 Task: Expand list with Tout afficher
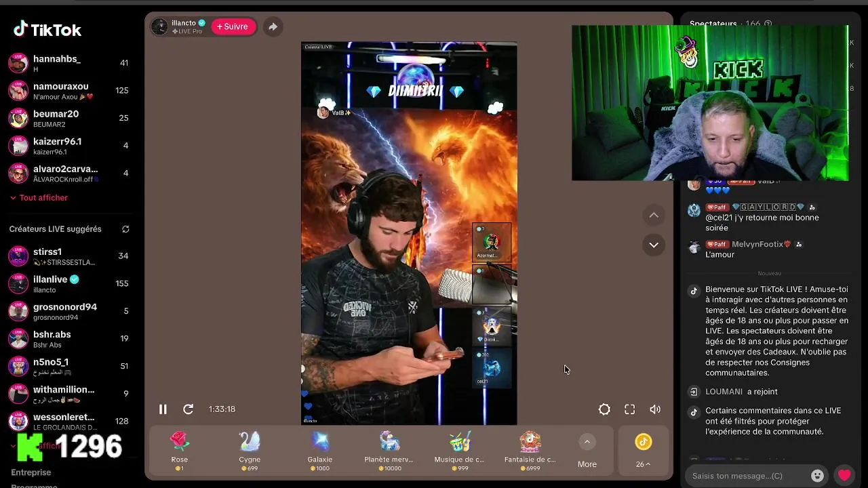tap(39, 198)
